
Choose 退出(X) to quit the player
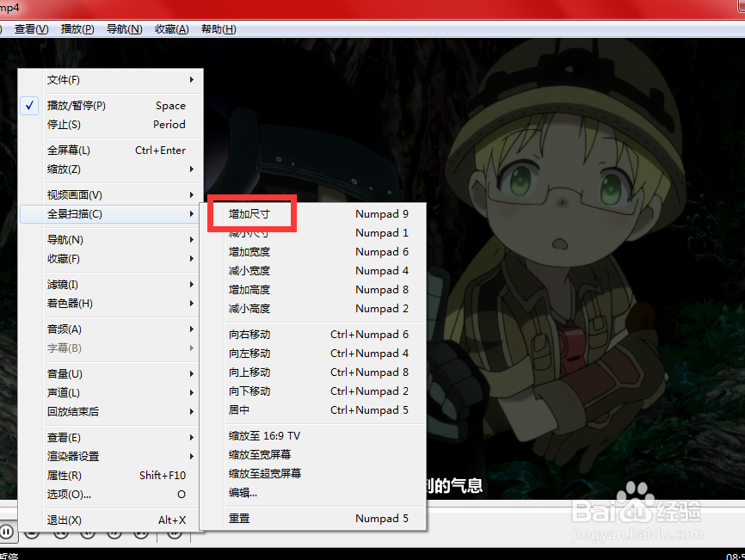pos(111,520)
